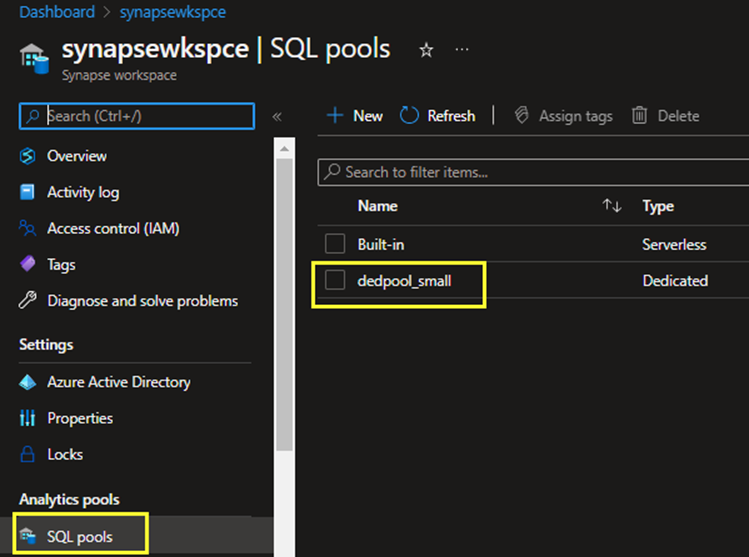Open the Built-in SQL pool
Image resolution: width=749 pixels, height=557 pixels.
tap(381, 245)
